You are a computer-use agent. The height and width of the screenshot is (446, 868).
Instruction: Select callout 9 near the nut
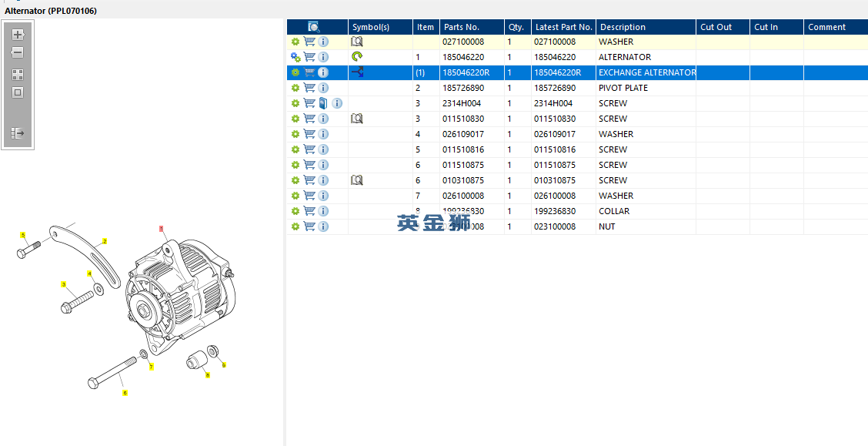pos(224,365)
